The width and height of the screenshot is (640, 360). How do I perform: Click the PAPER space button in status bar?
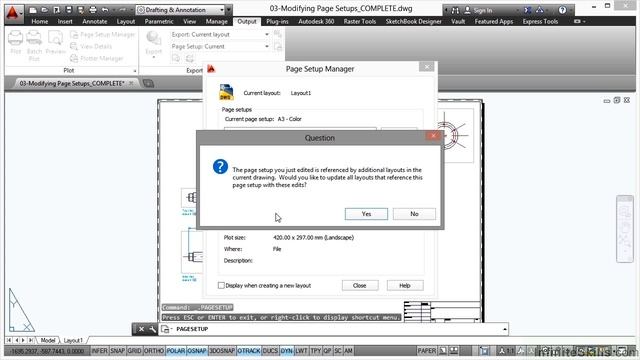tap(427, 351)
